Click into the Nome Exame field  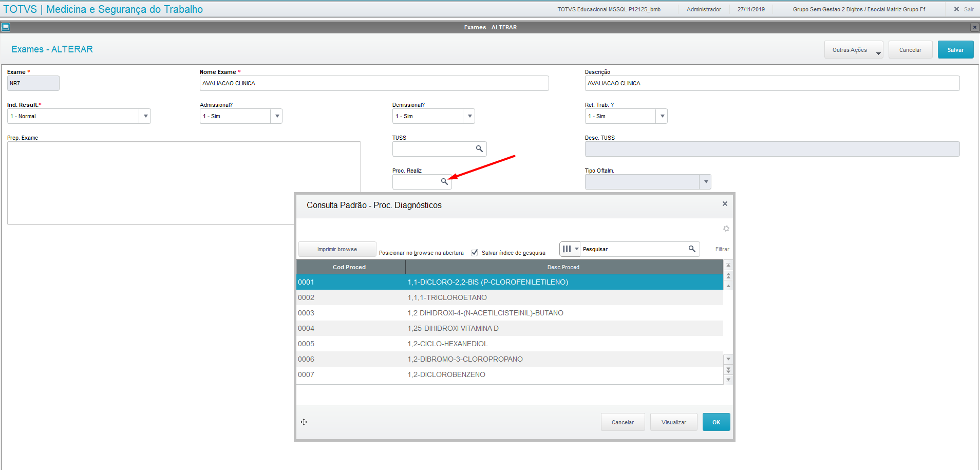tap(374, 83)
